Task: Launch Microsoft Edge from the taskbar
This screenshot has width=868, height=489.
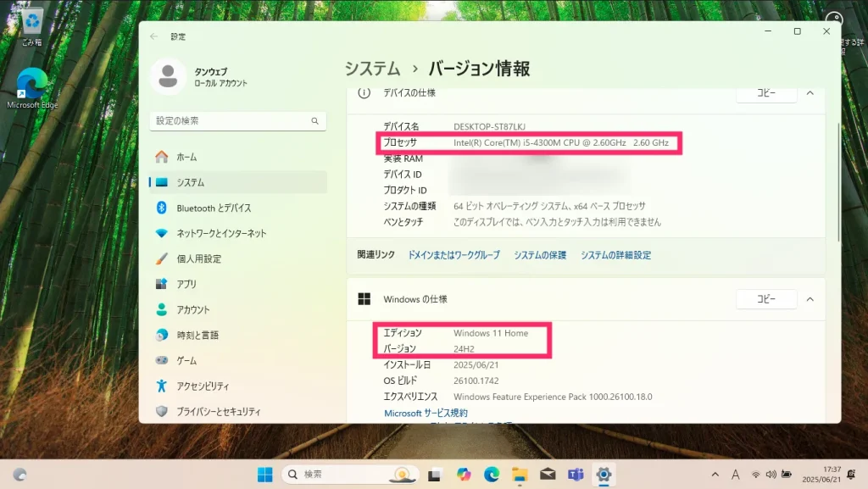Action: [x=492, y=475]
